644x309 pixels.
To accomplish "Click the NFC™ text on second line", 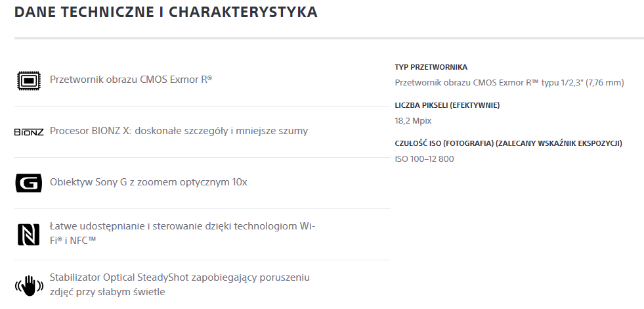I will click(83, 241).
